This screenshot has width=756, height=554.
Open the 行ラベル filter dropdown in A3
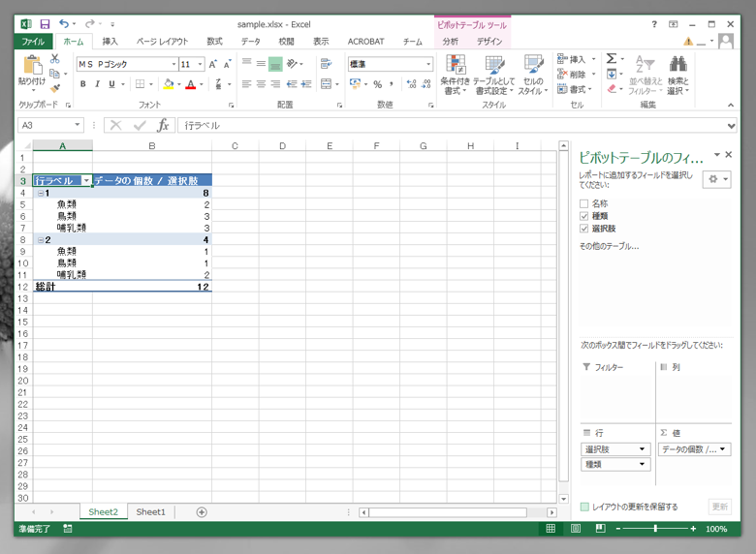pyautogui.click(x=86, y=181)
